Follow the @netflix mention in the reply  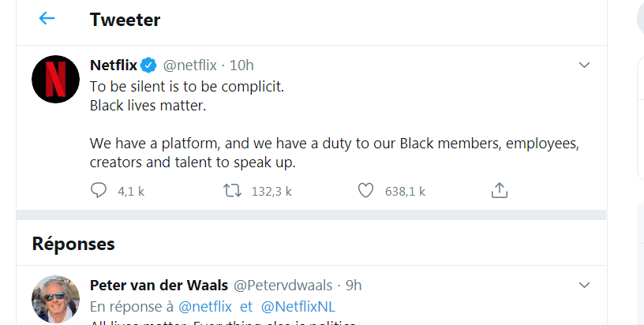[205, 306]
